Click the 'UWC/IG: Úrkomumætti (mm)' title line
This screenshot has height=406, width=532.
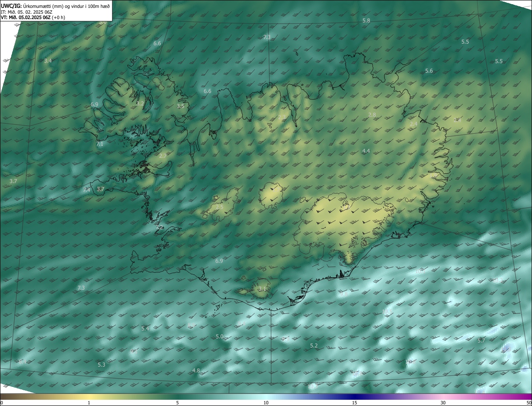coord(55,5)
